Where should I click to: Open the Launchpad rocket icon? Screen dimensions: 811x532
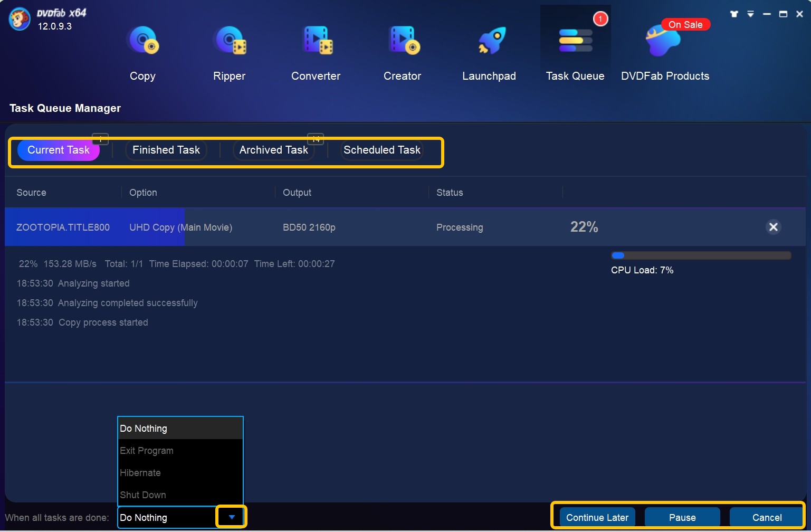click(x=491, y=41)
